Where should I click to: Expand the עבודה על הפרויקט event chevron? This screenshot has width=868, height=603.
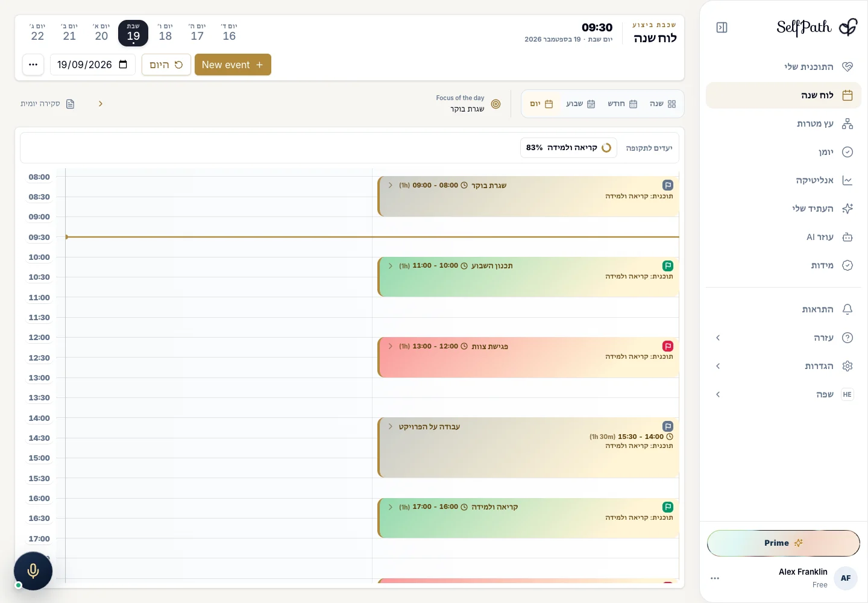(x=391, y=426)
